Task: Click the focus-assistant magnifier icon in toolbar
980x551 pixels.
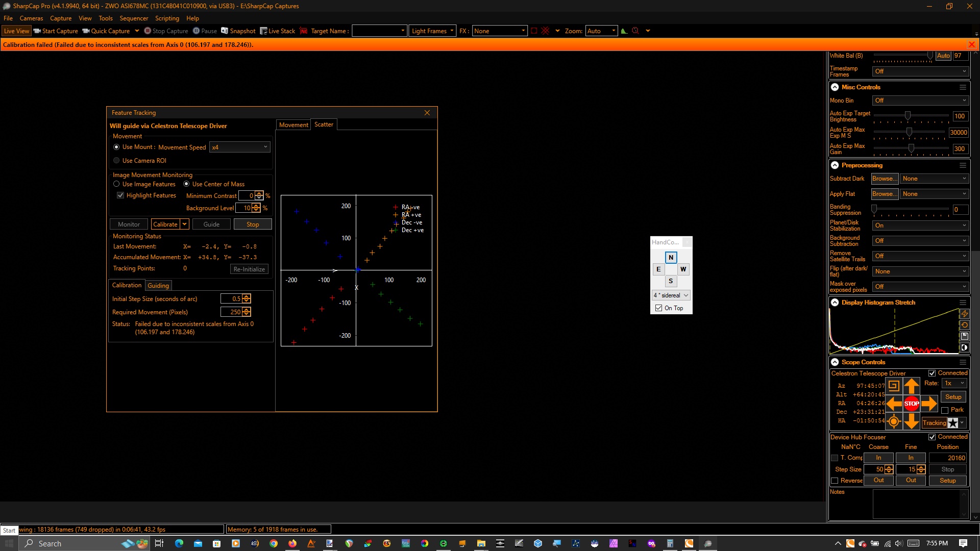Action: 635,31
